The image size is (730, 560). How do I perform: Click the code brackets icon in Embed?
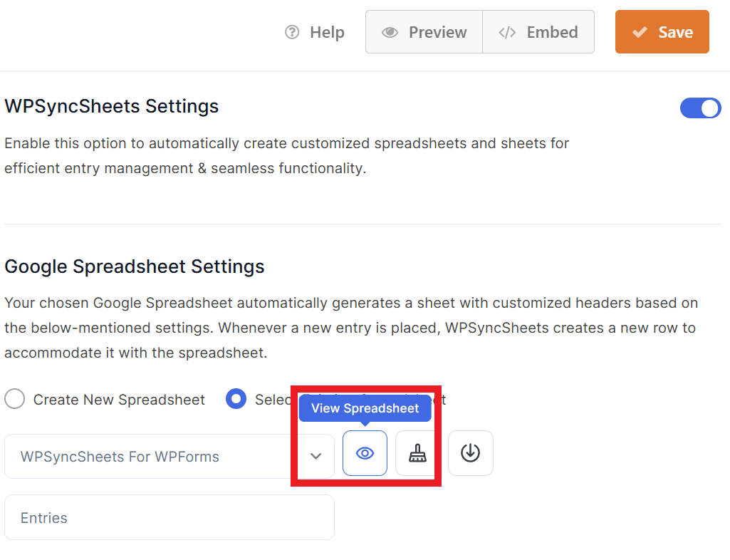click(507, 32)
